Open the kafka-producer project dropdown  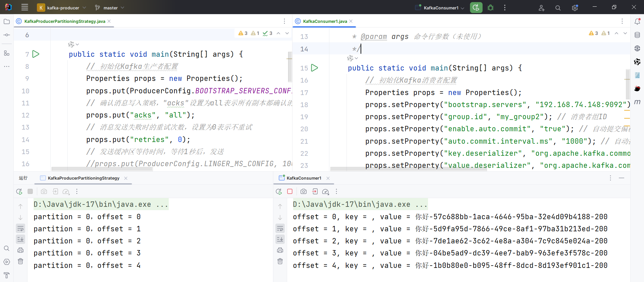tap(62, 8)
